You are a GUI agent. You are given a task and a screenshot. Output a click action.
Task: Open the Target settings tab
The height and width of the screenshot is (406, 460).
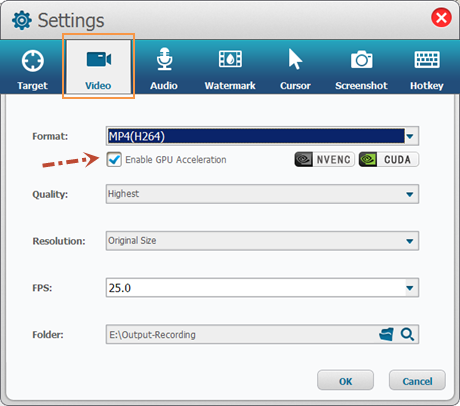pyautogui.click(x=32, y=69)
